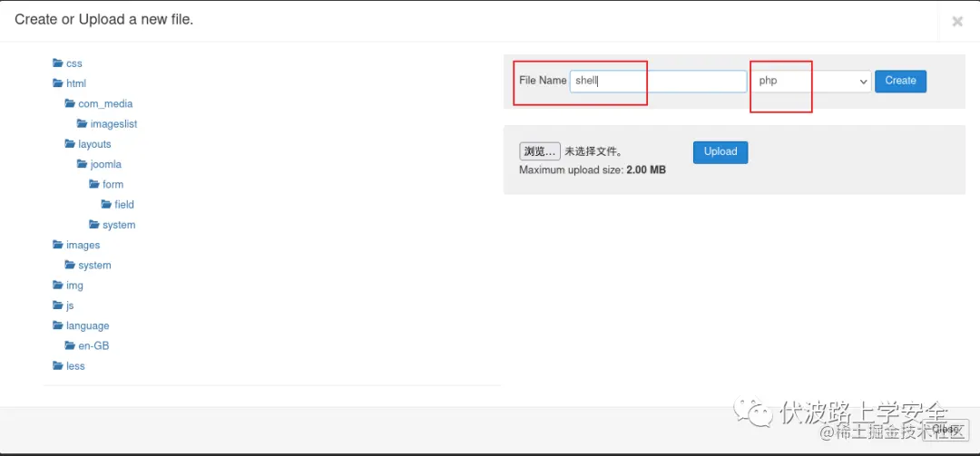Select the js folder label
The width and height of the screenshot is (980, 456).
coord(70,306)
